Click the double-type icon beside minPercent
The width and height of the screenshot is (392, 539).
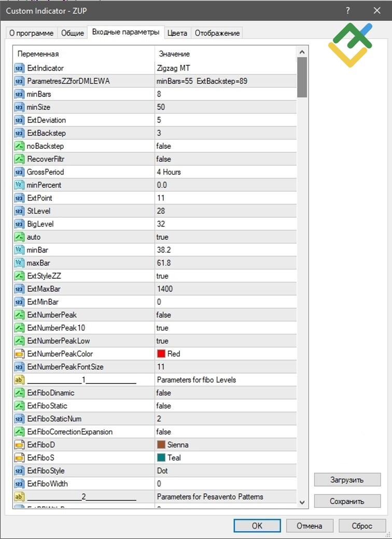point(19,185)
